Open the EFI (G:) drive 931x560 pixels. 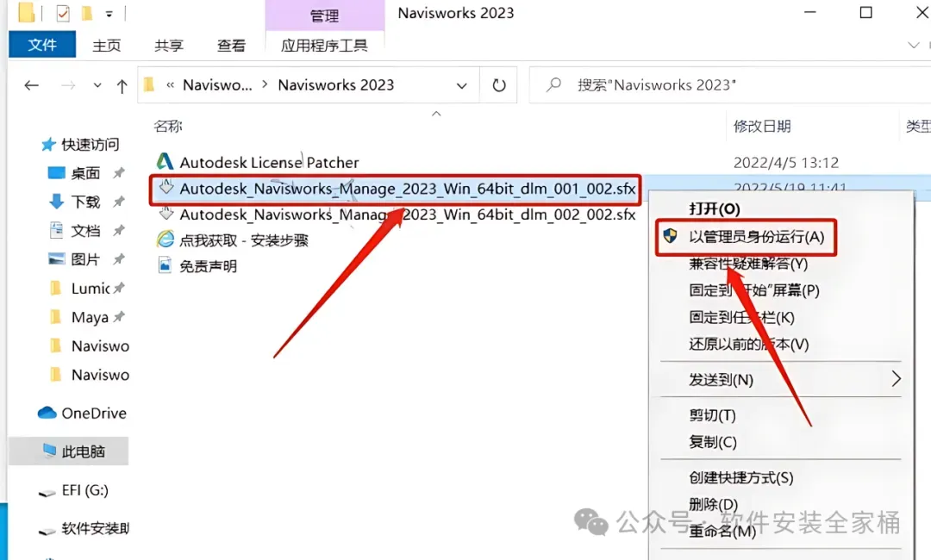pos(84,490)
